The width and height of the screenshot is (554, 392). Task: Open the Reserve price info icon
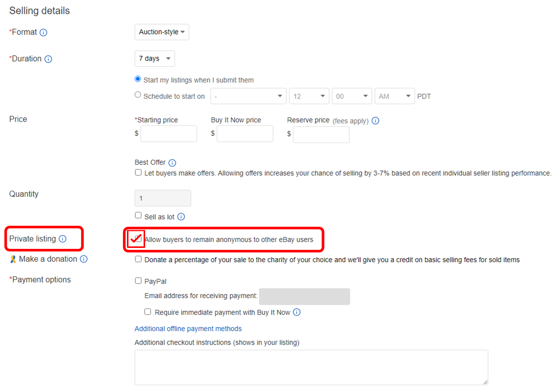[375, 121]
